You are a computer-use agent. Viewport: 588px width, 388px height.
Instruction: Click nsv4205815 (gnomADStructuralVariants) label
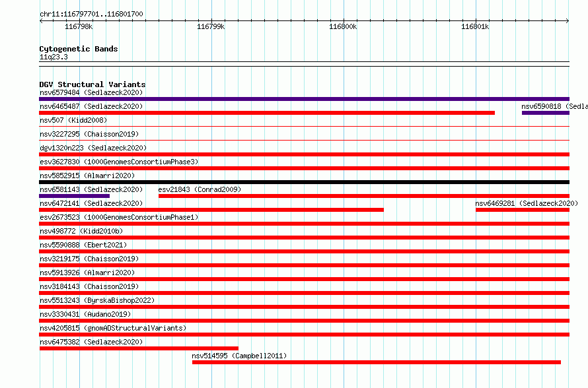point(113,328)
